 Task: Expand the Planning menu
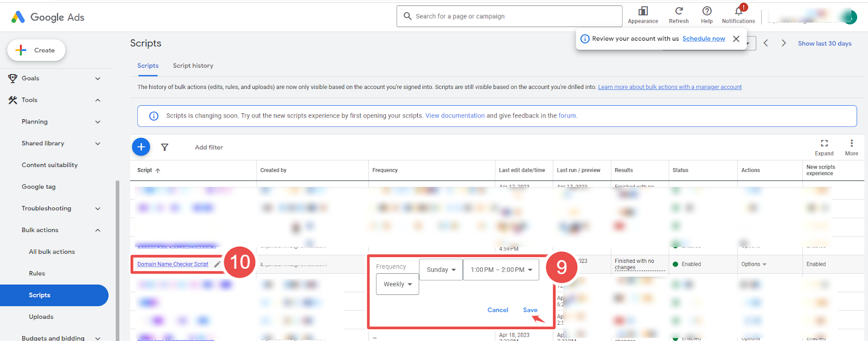pyautogui.click(x=98, y=122)
